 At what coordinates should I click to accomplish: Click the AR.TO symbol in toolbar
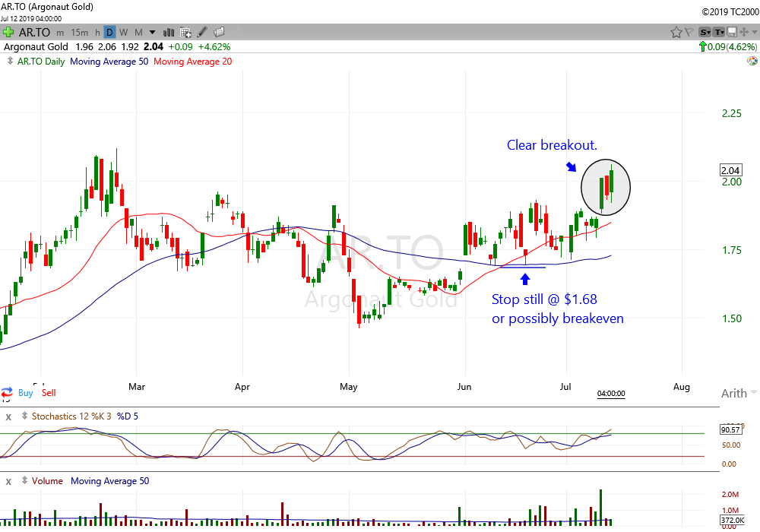coord(34,33)
